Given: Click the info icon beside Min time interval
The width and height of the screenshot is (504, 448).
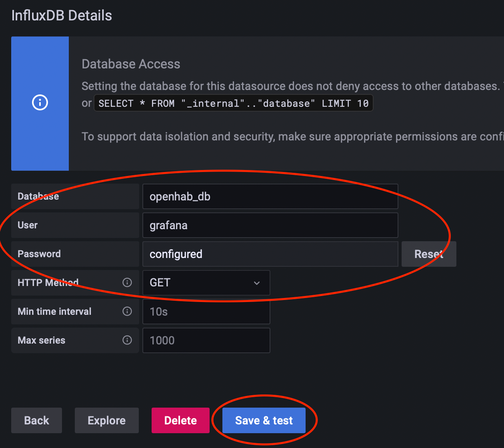Looking at the screenshot, I should click(x=127, y=311).
